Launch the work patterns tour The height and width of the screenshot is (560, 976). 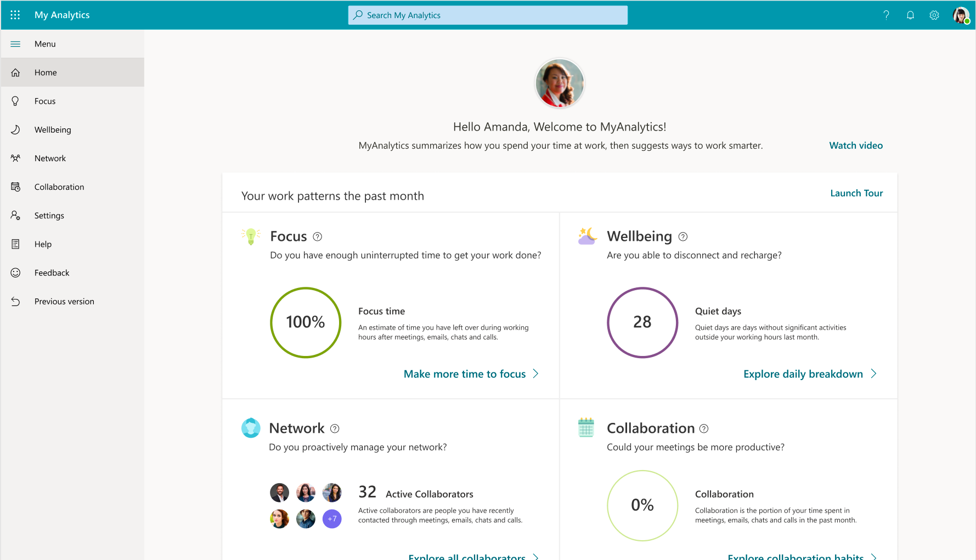tap(856, 193)
